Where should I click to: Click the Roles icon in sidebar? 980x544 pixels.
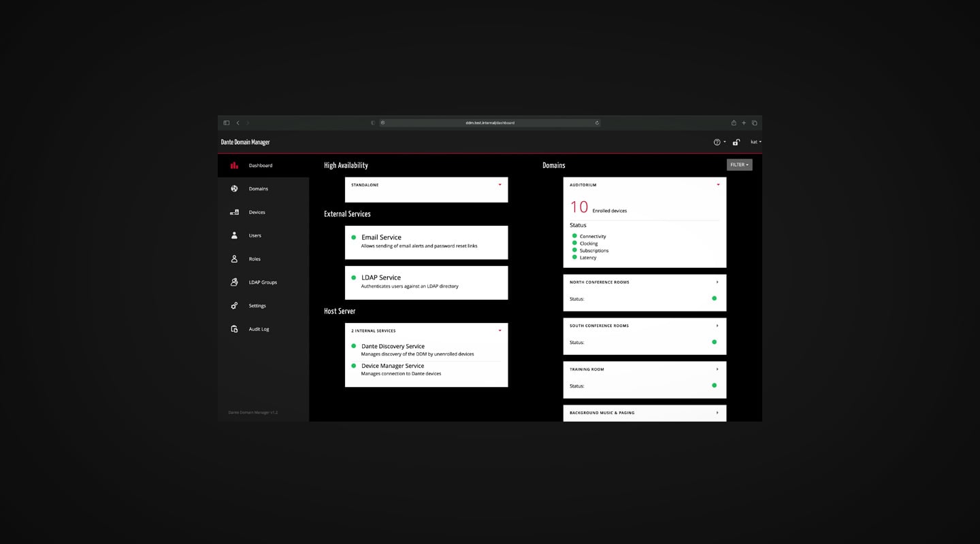click(234, 259)
